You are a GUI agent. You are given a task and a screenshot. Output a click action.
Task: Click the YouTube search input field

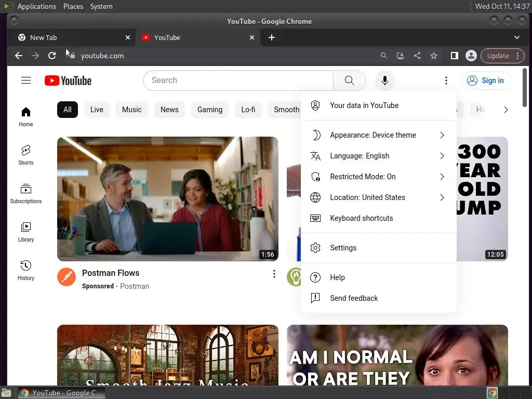[238, 81]
